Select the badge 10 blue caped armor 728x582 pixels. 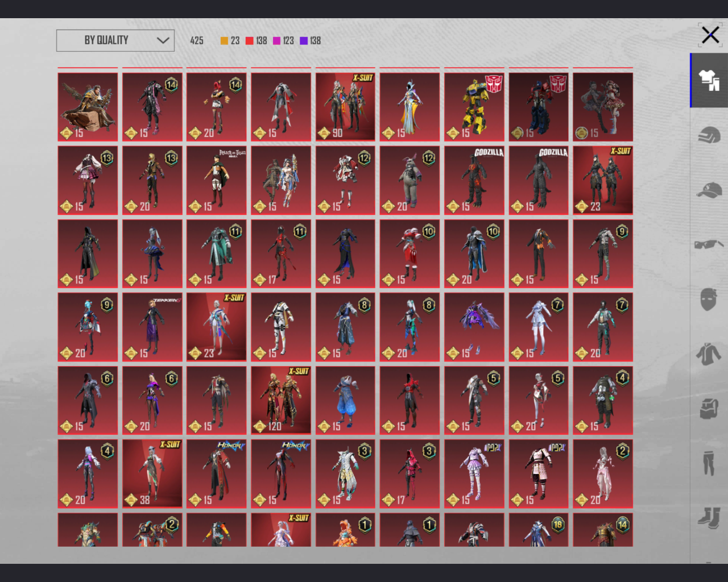pyautogui.click(x=474, y=253)
